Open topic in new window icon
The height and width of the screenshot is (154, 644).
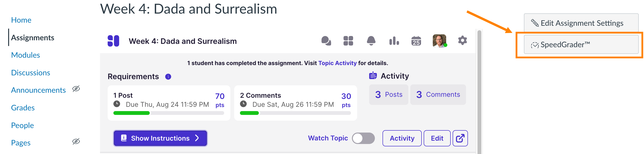(460, 138)
